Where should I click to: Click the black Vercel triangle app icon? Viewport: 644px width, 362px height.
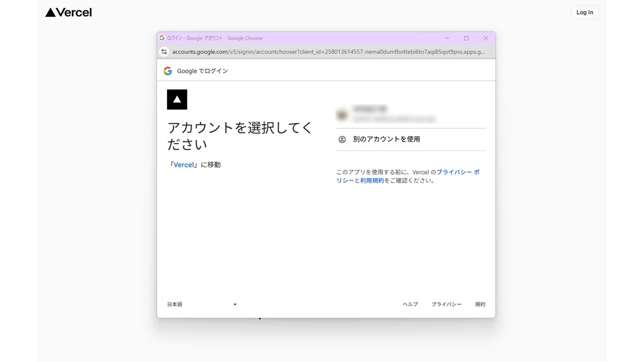pyautogui.click(x=177, y=99)
